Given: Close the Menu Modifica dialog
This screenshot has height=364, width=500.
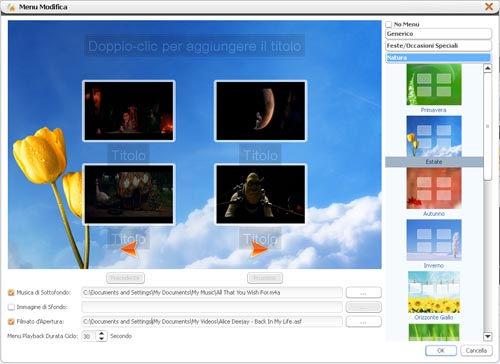Looking at the screenshot, I should [x=489, y=7].
